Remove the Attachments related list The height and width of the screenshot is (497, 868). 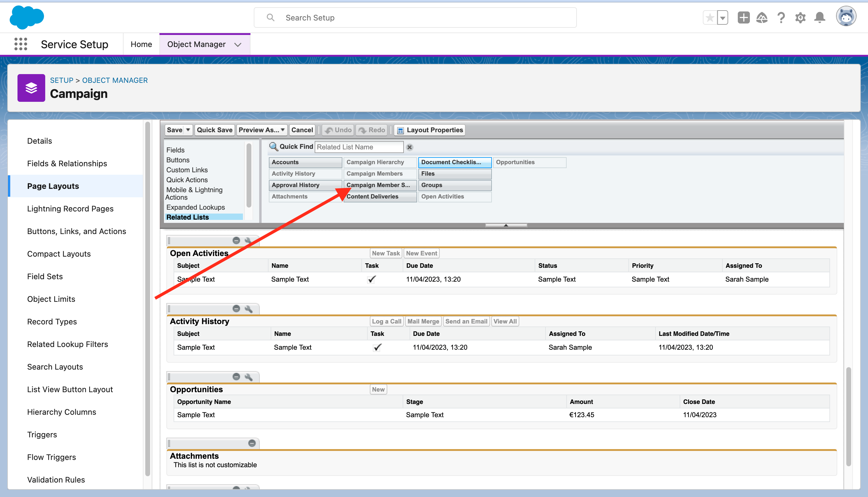(252, 443)
